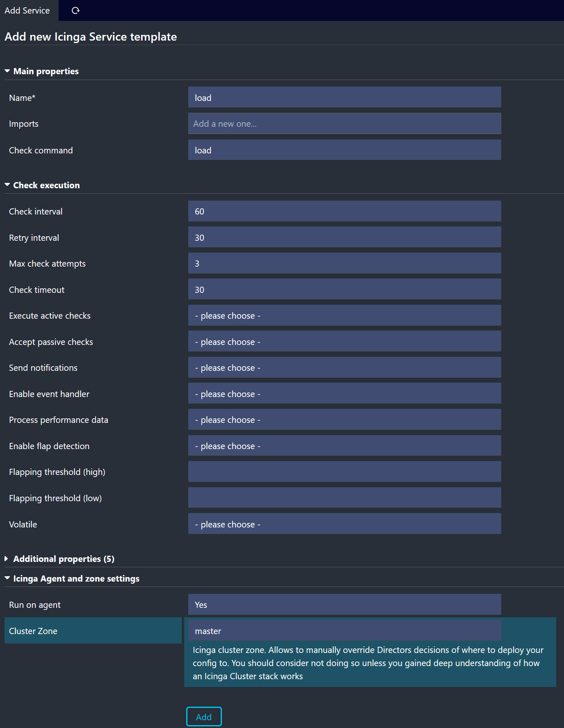Click the Check interval field
564x728 pixels.
click(x=345, y=211)
